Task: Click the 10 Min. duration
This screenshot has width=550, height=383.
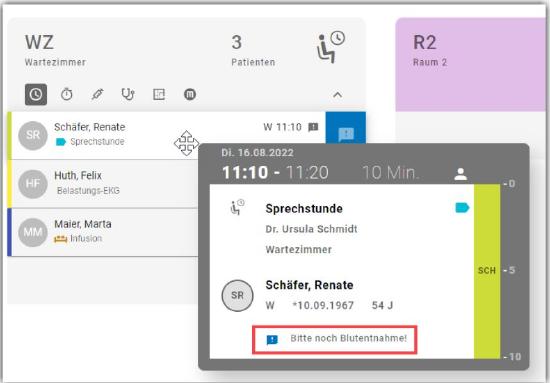Action: [x=390, y=173]
